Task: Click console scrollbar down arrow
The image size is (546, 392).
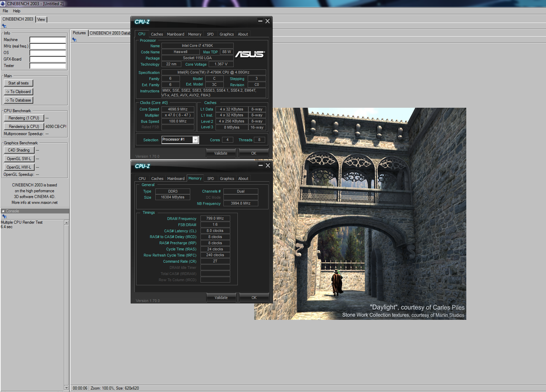Action: coord(66,388)
